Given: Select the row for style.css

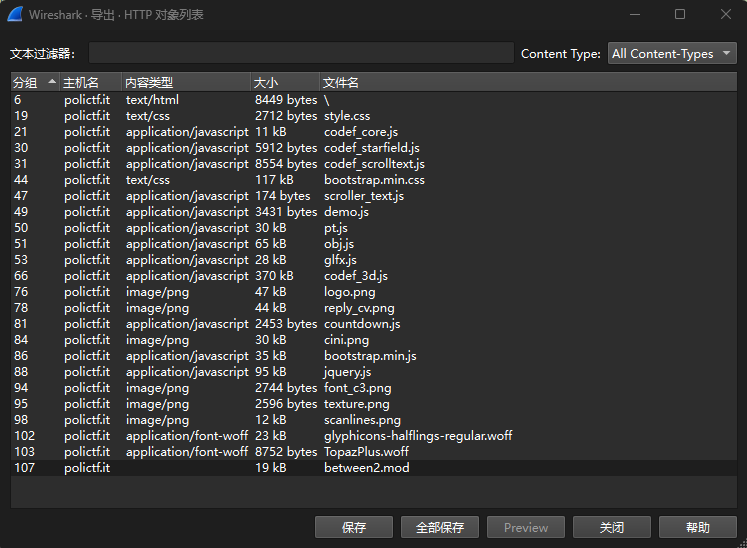Looking at the screenshot, I should click(374, 116).
